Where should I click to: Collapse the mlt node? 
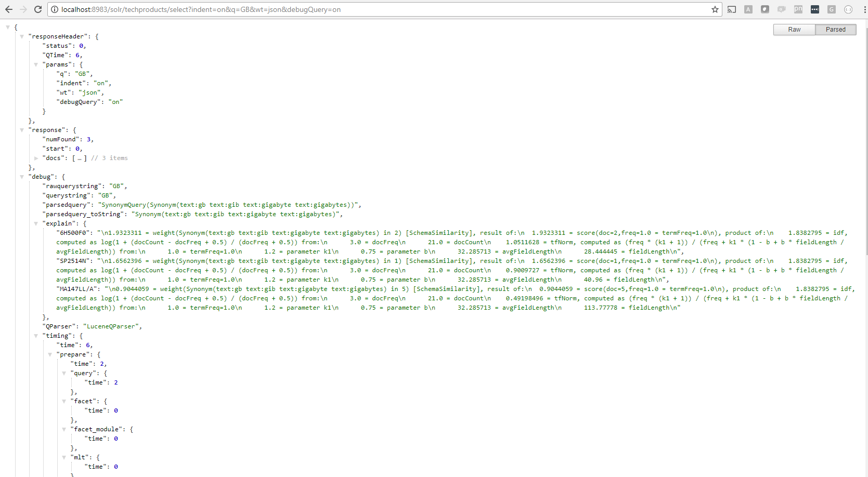point(64,457)
